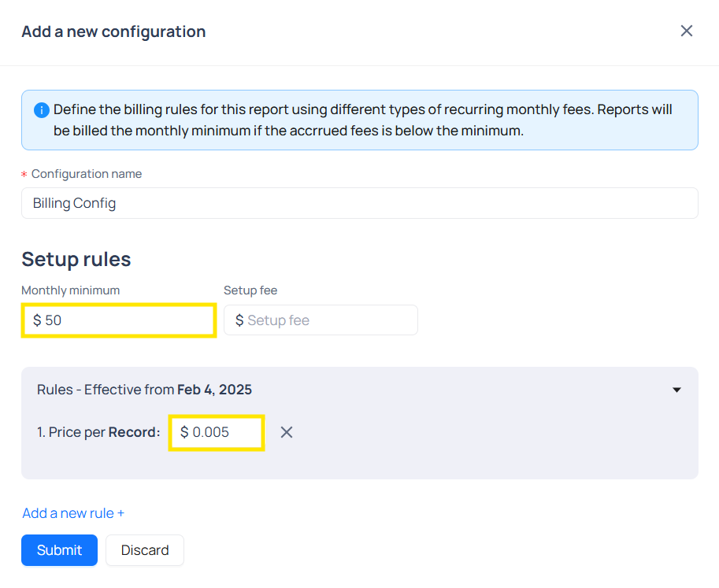Edit the Price per Record value 0.005
This screenshot has width=719, height=588.
point(222,432)
